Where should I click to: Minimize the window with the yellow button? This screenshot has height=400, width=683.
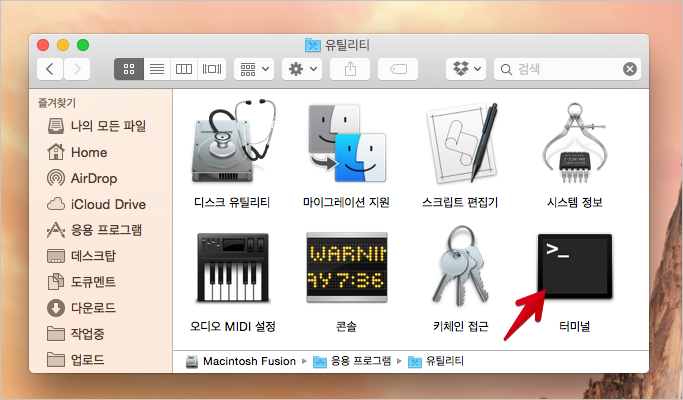point(63,45)
